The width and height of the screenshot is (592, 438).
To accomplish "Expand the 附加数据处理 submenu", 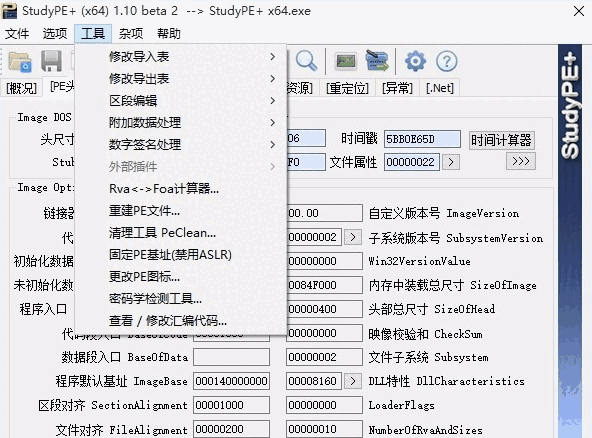I will pos(181,122).
